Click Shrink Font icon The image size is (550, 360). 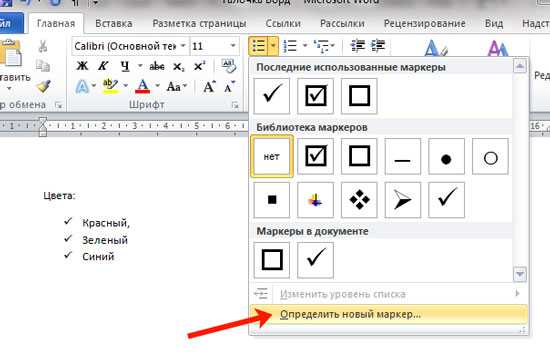[230, 87]
